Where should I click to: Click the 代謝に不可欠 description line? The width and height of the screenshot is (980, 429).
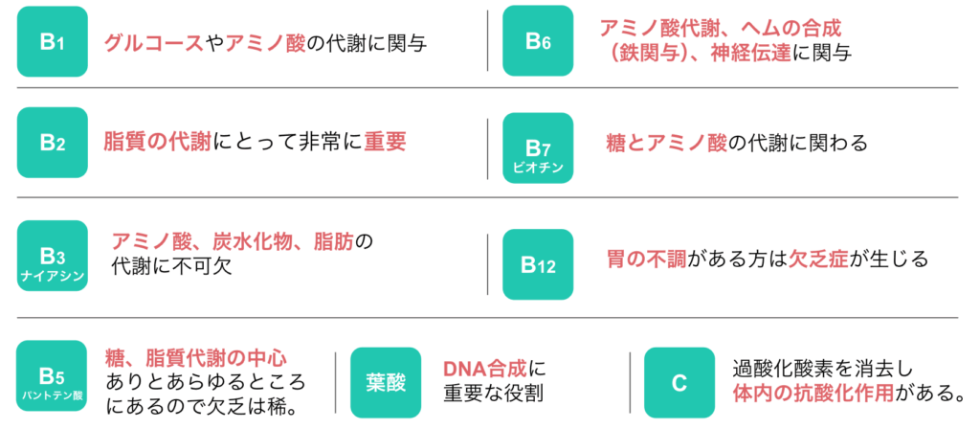(172, 267)
